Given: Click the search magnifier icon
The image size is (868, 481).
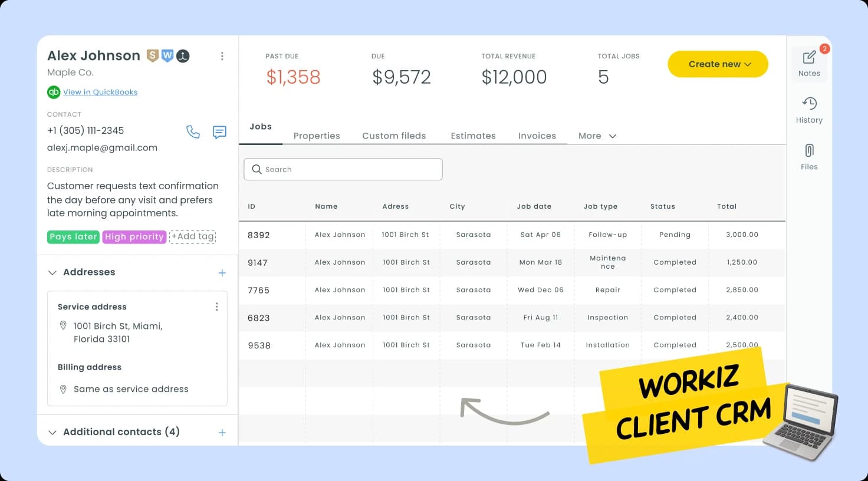Looking at the screenshot, I should coord(257,169).
